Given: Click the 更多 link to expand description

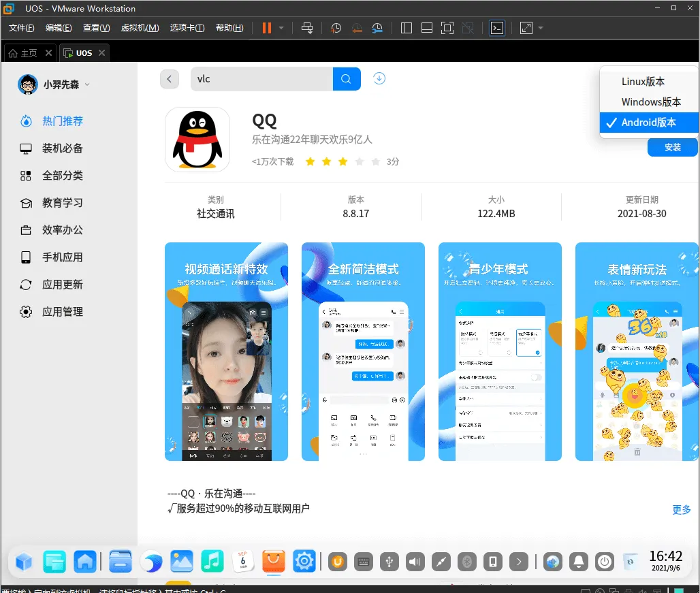Looking at the screenshot, I should click(x=681, y=509).
